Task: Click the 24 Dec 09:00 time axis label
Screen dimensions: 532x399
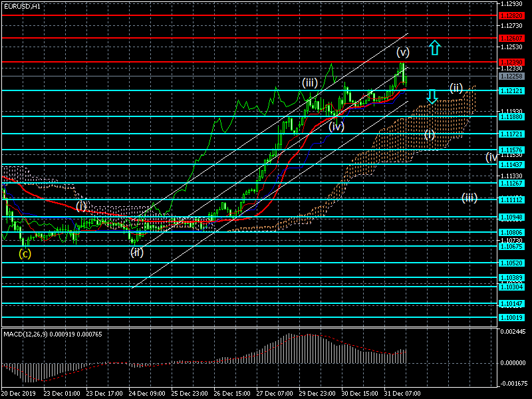Action: click(147, 394)
